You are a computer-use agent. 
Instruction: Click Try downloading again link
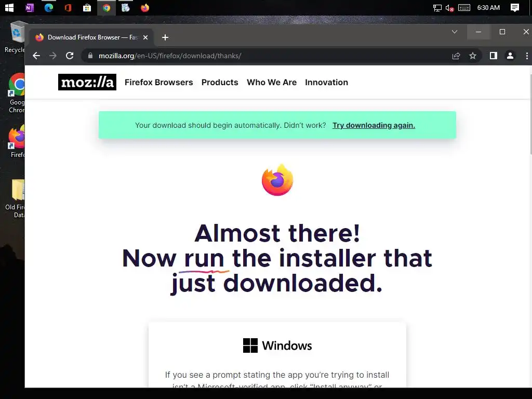374,125
